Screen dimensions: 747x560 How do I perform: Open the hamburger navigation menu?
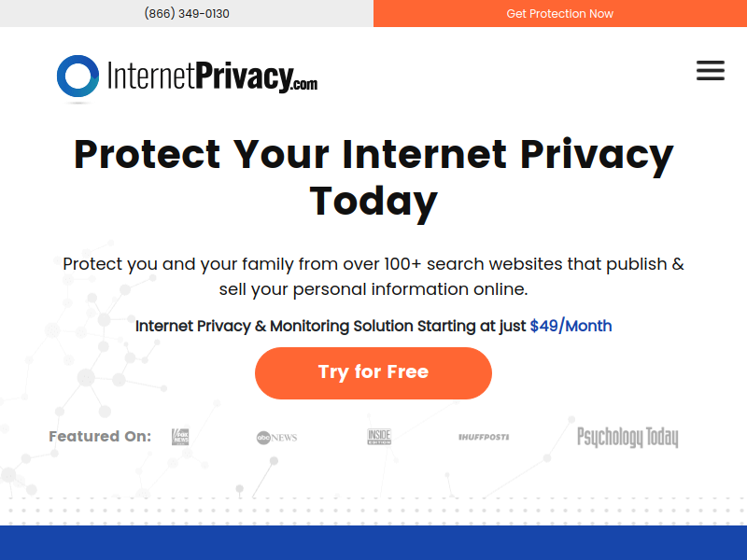coord(710,71)
